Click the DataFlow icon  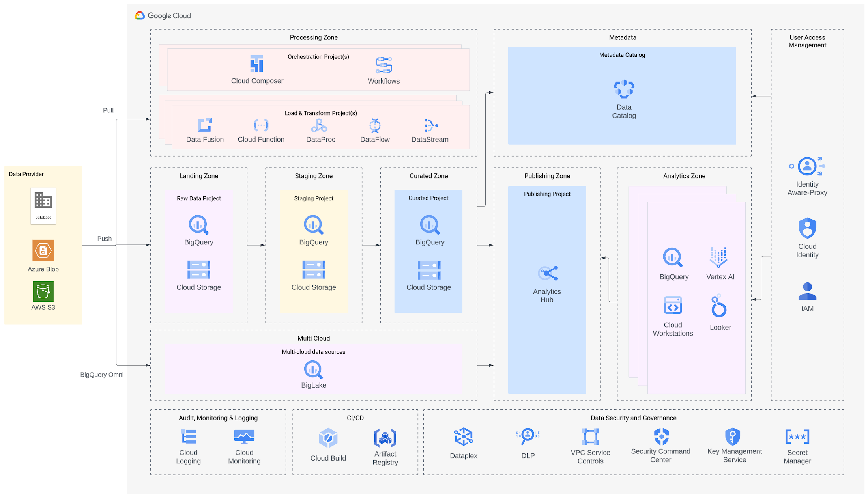(x=375, y=125)
